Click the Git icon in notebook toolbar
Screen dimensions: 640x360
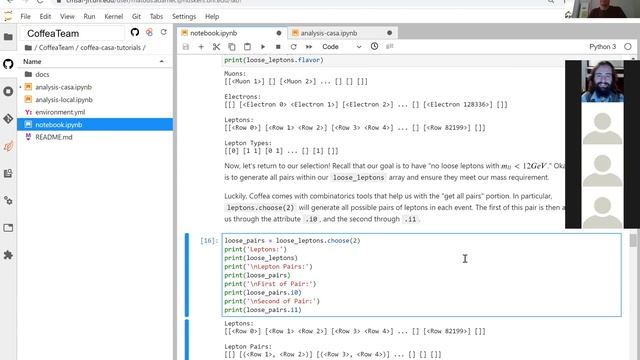tap(390, 47)
